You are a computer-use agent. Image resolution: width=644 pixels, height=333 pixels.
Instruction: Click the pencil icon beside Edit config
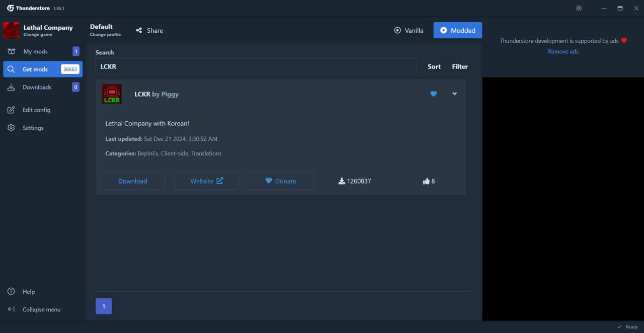coord(11,110)
